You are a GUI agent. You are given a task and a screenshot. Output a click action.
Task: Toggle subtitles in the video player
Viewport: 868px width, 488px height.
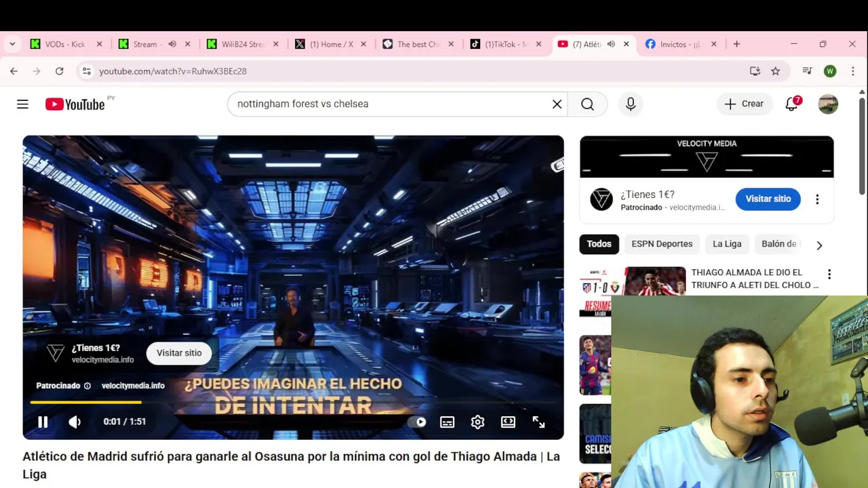pos(448,422)
